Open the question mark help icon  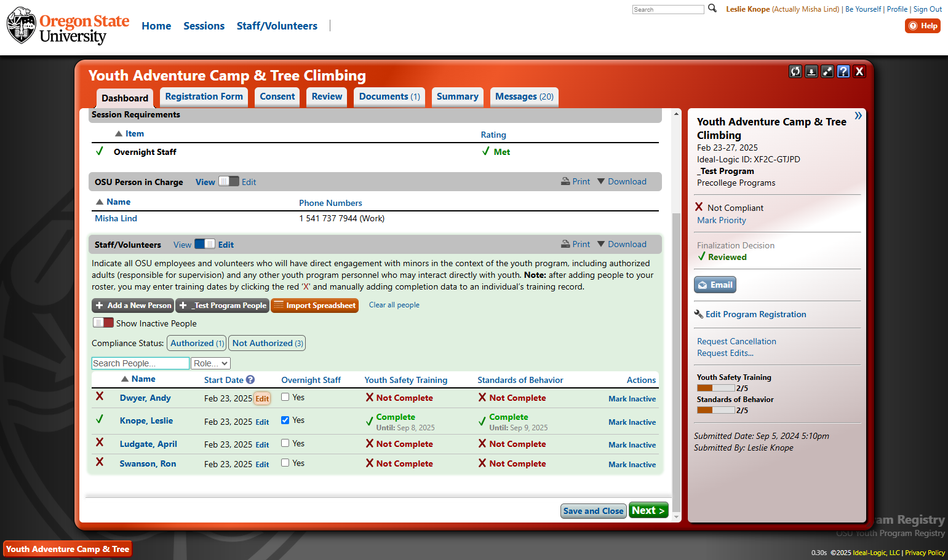(843, 71)
